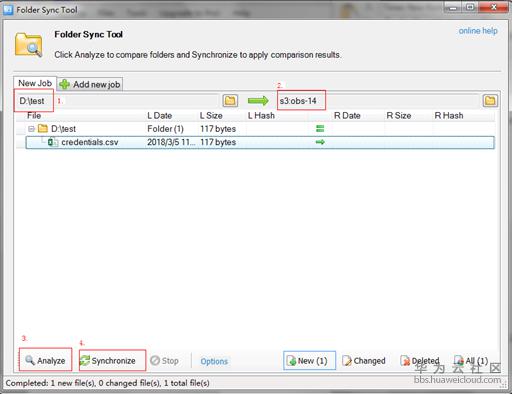Click the title bar app icon
The width and height of the screenshot is (512, 394).
[x=8, y=10]
